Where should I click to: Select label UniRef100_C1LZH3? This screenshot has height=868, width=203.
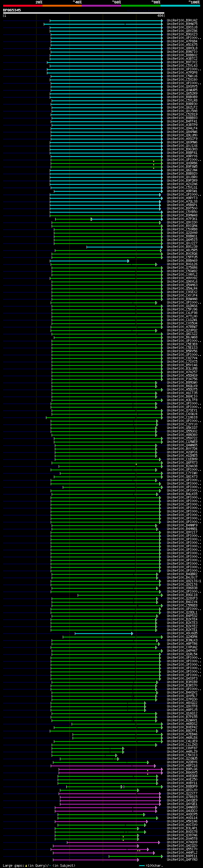pyautogui.click(x=182, y=745)
